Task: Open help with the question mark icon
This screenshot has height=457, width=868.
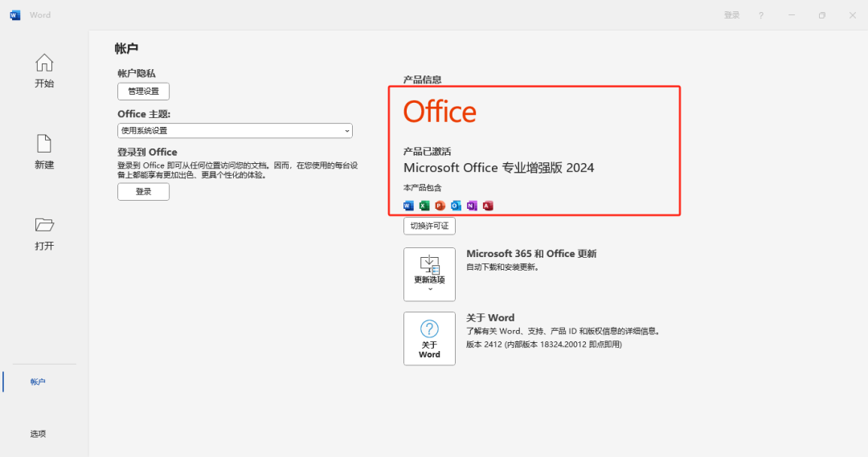Action: [x=761, y=15]
